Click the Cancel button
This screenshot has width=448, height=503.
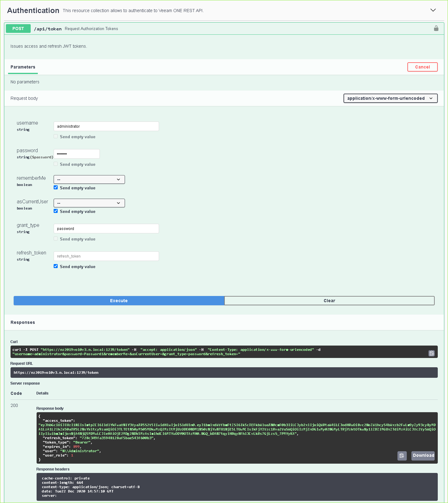point(422,67)
